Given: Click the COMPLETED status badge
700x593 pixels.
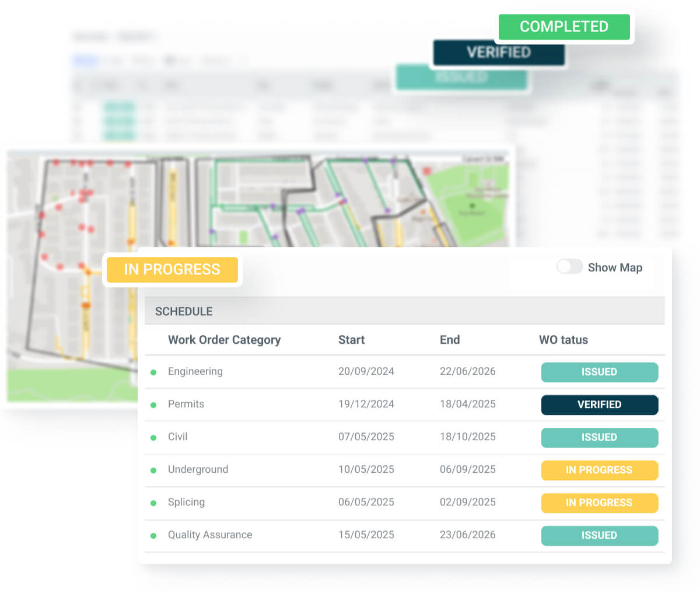Looking at the screenshot, I should point(563,27).
